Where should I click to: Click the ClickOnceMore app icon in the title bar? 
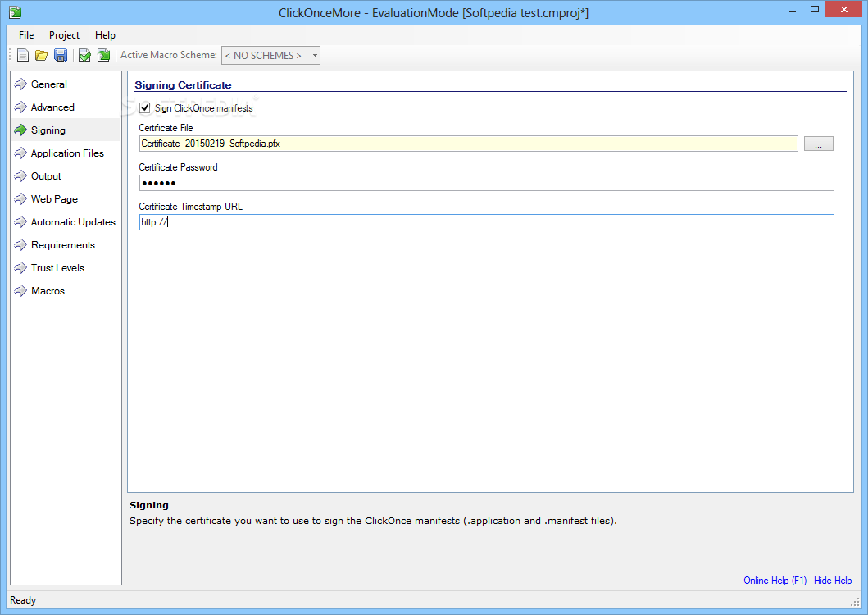click(x=15, y=11)
